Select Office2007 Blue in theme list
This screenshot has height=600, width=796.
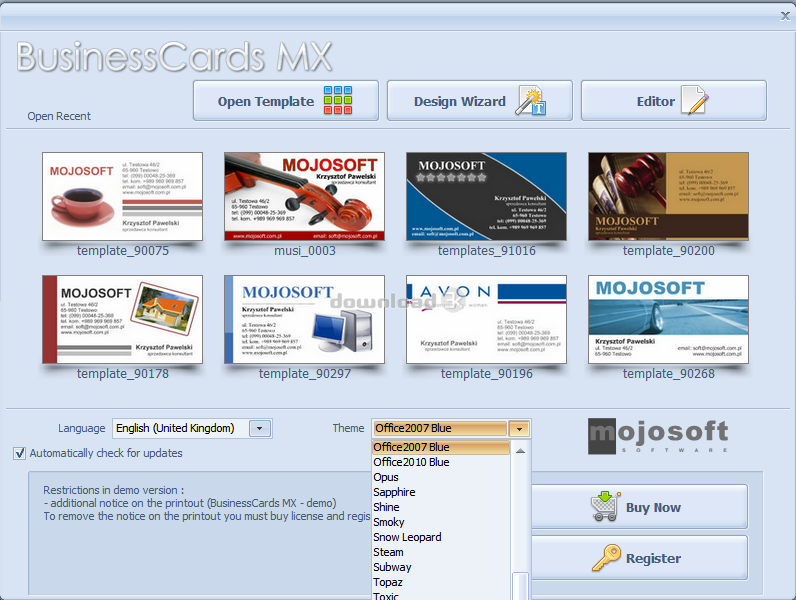click(x=441, y=447)
